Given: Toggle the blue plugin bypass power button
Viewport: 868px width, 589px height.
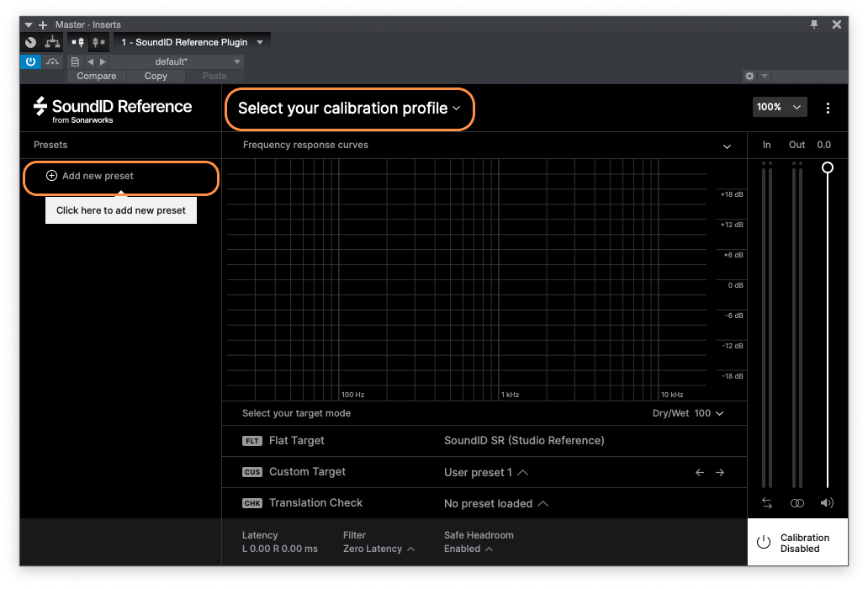Looking at the screenshot, I should [30, 61].
